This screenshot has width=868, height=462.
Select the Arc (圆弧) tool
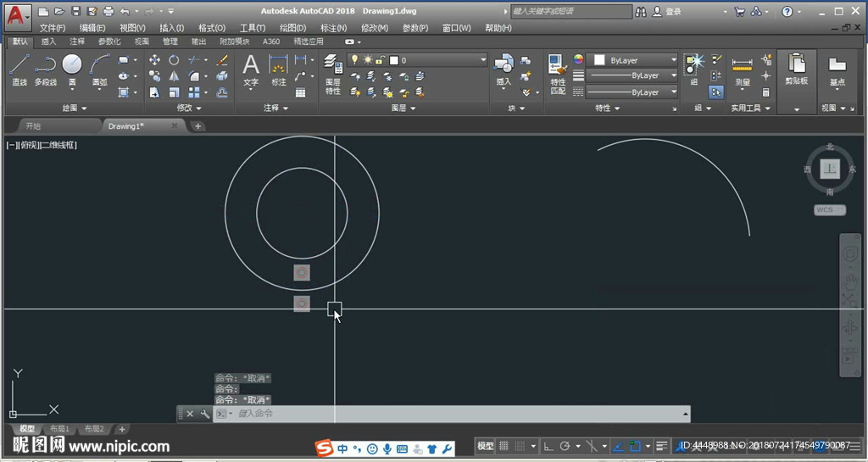coord(100,71)
